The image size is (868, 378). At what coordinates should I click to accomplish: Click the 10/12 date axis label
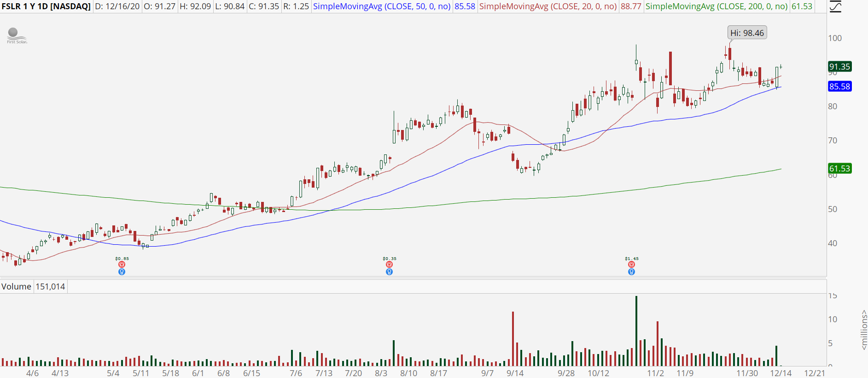(598, 373)
